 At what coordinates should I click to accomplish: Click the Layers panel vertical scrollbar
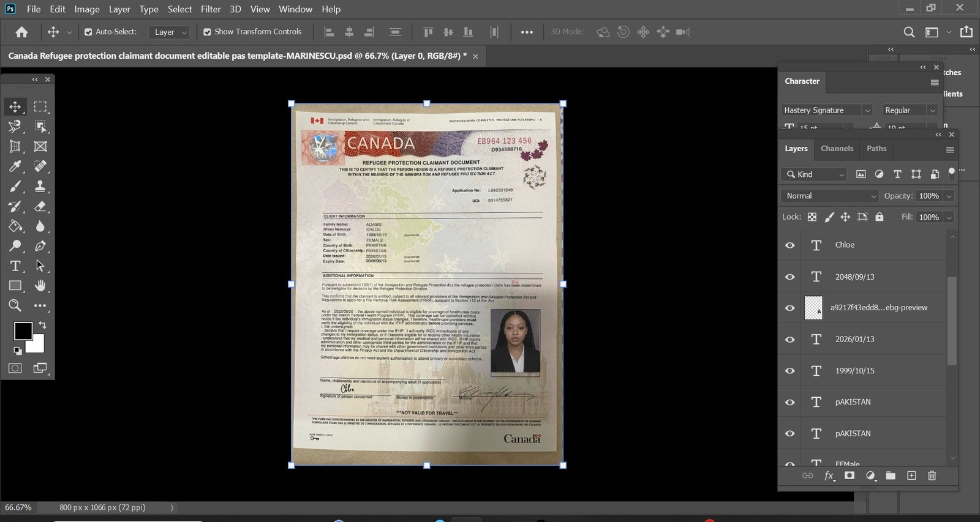pyautogui.click(x=951, y=321)
